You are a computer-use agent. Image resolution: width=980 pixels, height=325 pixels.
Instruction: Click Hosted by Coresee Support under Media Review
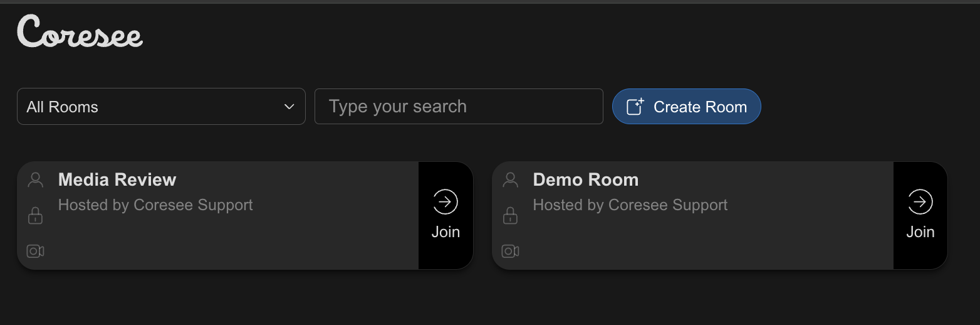[x=155, y=205]
